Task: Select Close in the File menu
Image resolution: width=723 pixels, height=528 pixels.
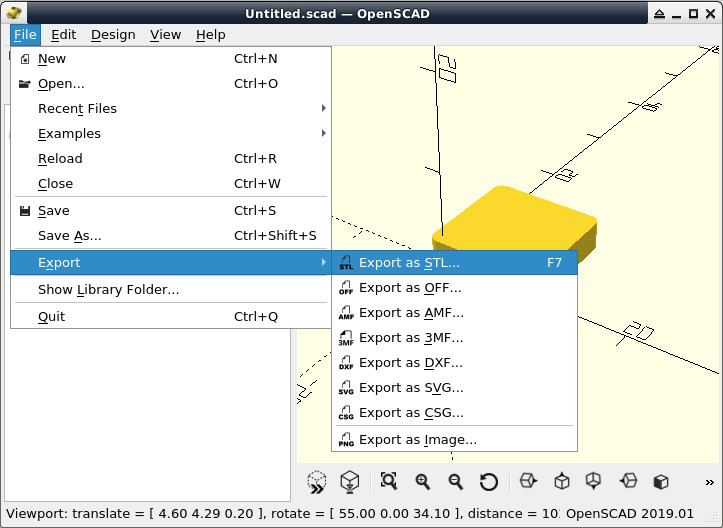Action: (x=171, y=183)
